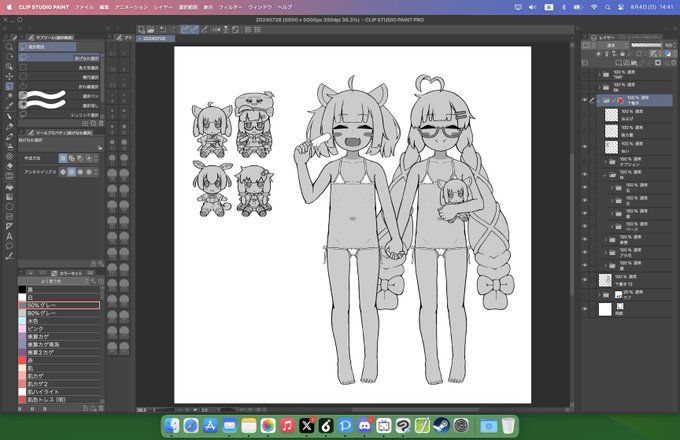
Task: Expand the ラフ layer folder
Action: (600, 295)
